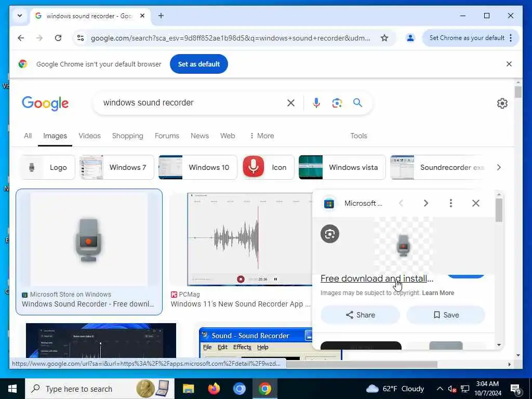Reload the current Google search page
The image size is (532, 399).
[x=58, y=38]
